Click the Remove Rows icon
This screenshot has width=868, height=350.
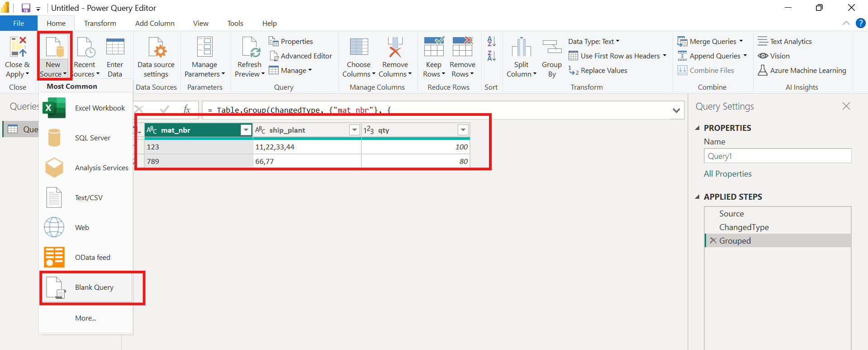462,47
